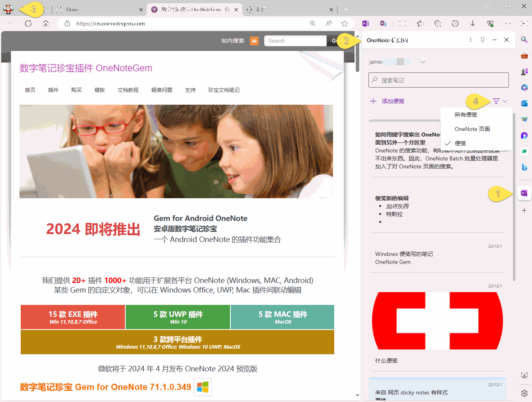Click the notes filter funnel icon

coord(496,101)
